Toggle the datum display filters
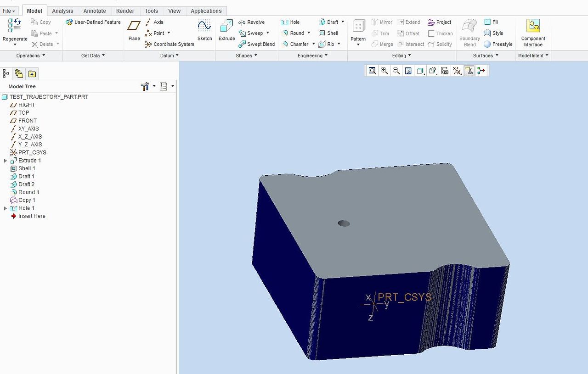 click(457, 71)
